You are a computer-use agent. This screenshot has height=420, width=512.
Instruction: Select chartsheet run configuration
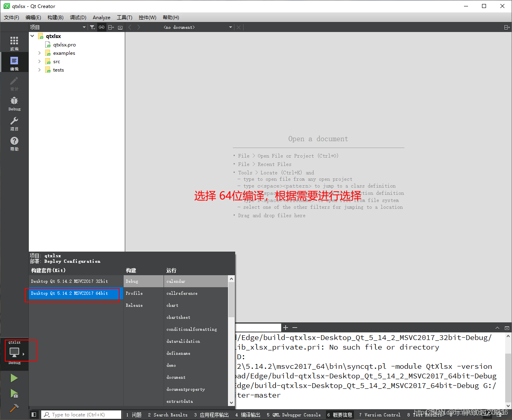pos(196,317)
